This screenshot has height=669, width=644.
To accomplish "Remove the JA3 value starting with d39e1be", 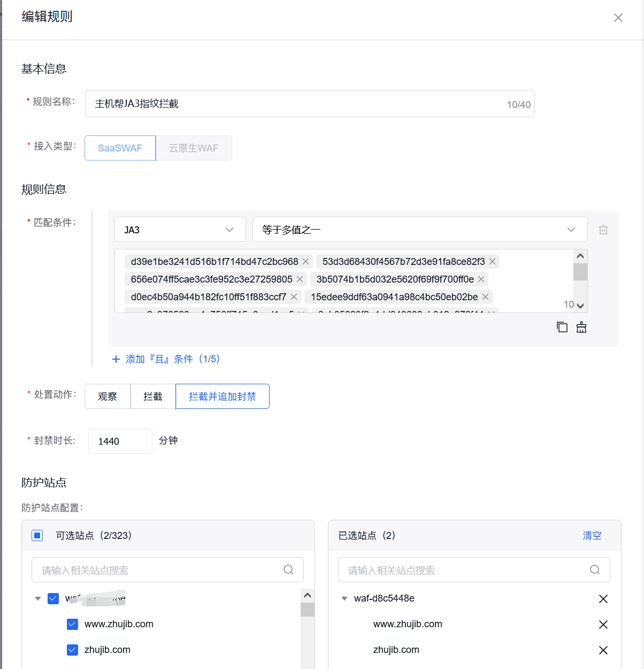I will pos(305,261).
